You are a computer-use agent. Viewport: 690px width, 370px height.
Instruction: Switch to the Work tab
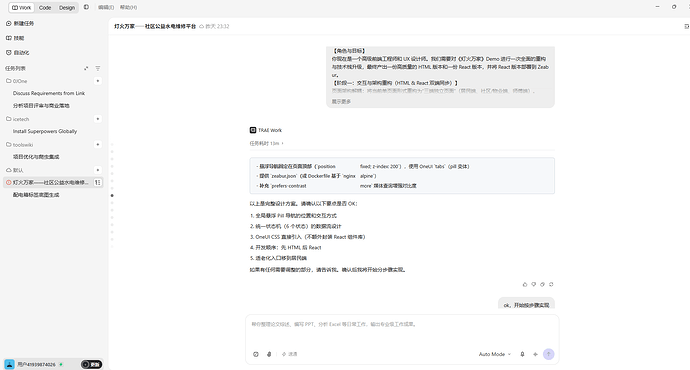22,7
